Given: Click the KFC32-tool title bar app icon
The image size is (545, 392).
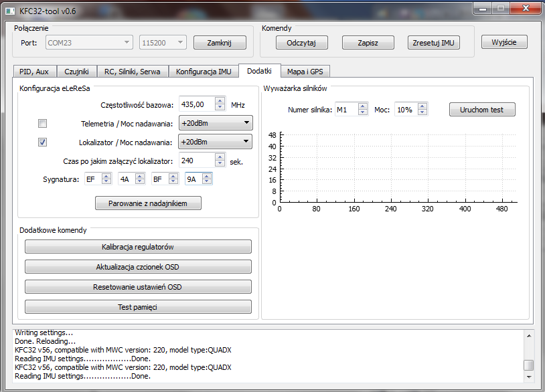Looking at the screenshot, I should coord(10,10).
